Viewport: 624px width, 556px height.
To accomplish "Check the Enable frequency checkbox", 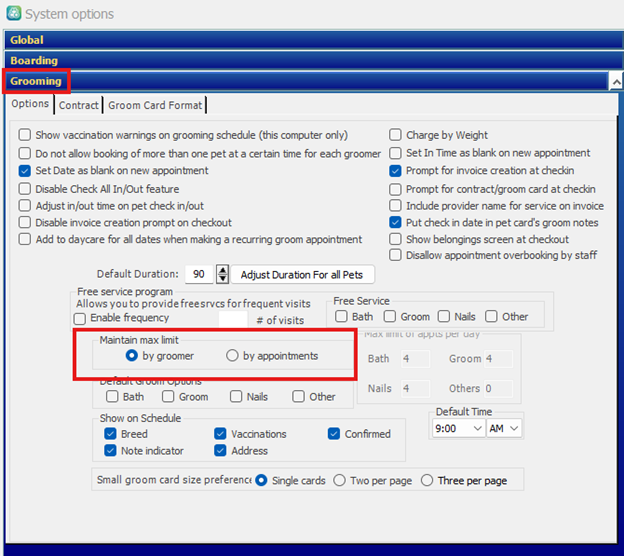I will (80, 318).
